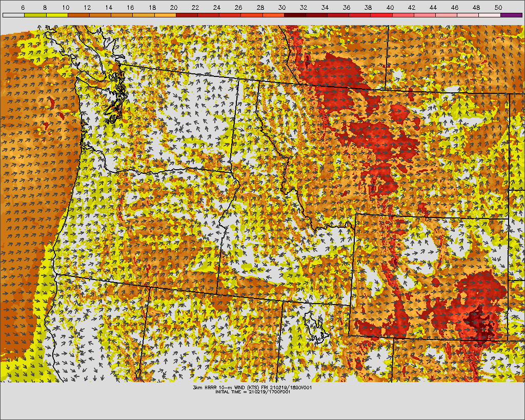This screenshot has height=420, width=525.
Task: Pick the legend swatch between 34 and 36
Action: pyautogui.click(x=338, y=15)
